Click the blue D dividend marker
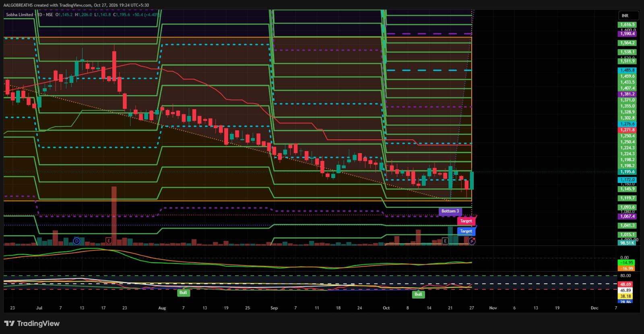644x334 pixels. 77,241
